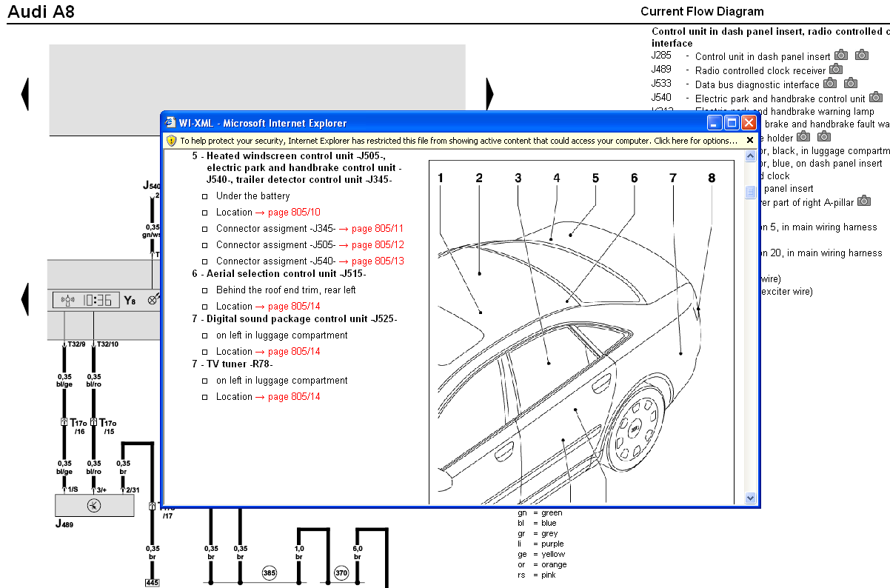Viewport: 890px width, 588px height.
Task: Click callout number 1 in car illustration
Action: [441, 178]
